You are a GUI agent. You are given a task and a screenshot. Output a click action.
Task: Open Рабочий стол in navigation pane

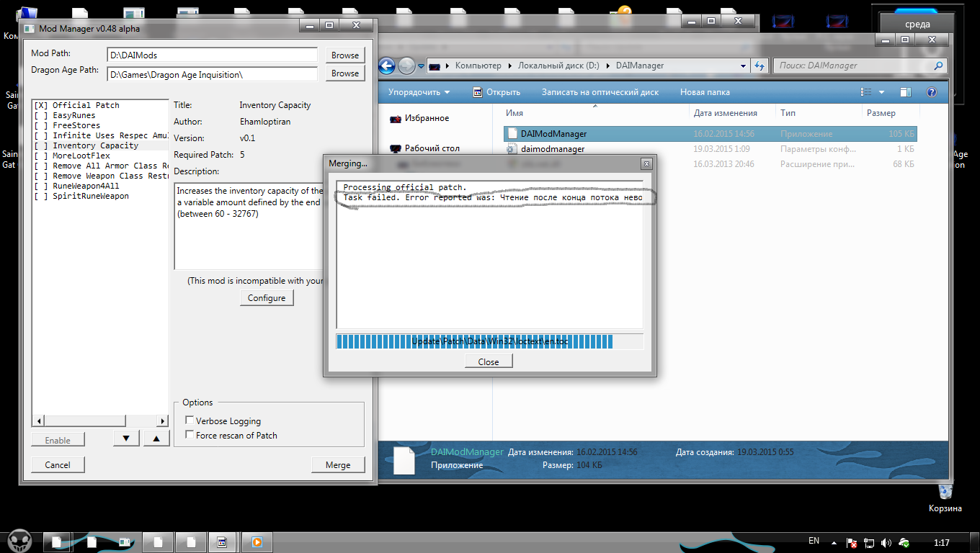(x=432, y=148)
